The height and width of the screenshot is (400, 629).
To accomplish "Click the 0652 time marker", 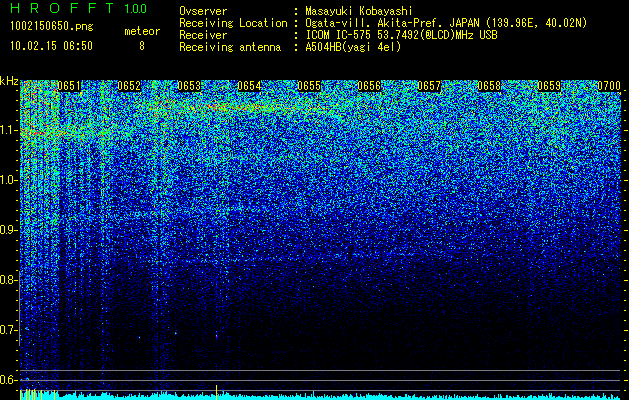I will pos(129,86).
